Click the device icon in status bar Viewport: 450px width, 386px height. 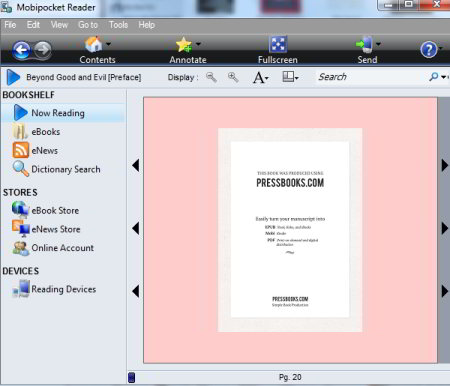pos(132,377)
